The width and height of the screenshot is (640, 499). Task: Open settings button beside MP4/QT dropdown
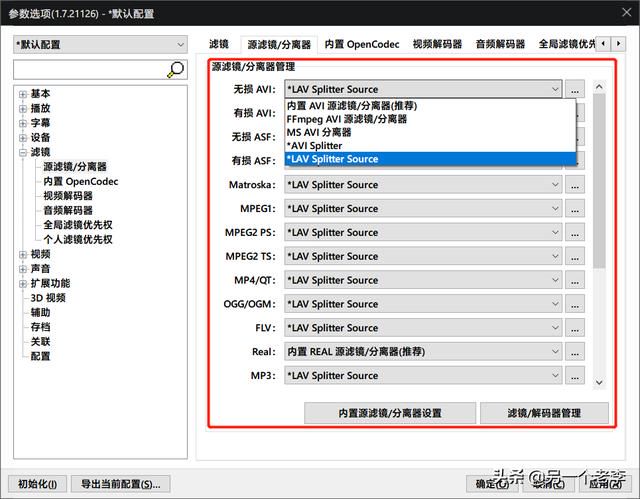pyautogui.click(x=575, y=280)
